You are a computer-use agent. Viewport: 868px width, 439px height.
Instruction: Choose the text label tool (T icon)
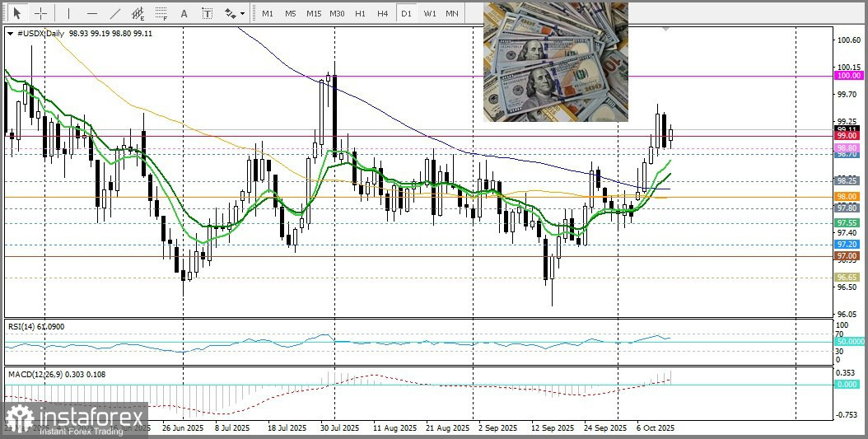(207, 12)
